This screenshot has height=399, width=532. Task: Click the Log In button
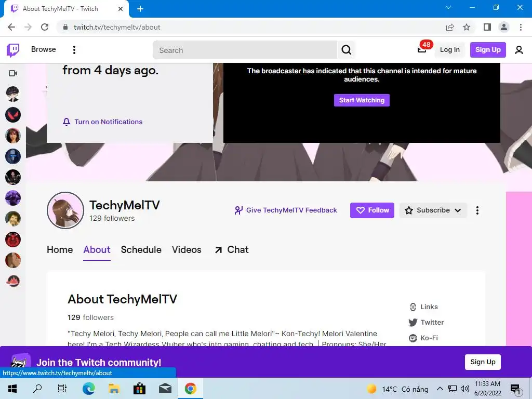pyautogui.click(x=449, y=50)
